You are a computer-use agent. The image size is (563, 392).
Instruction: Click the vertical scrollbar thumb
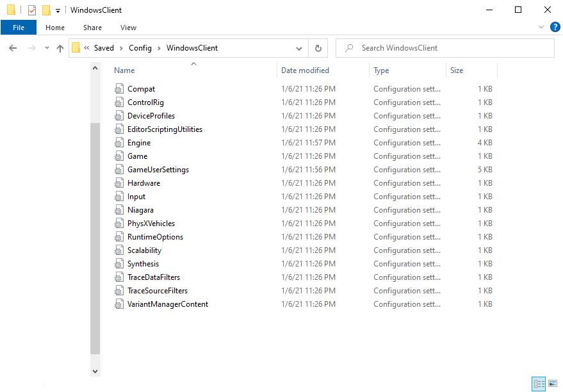[95, 239]
